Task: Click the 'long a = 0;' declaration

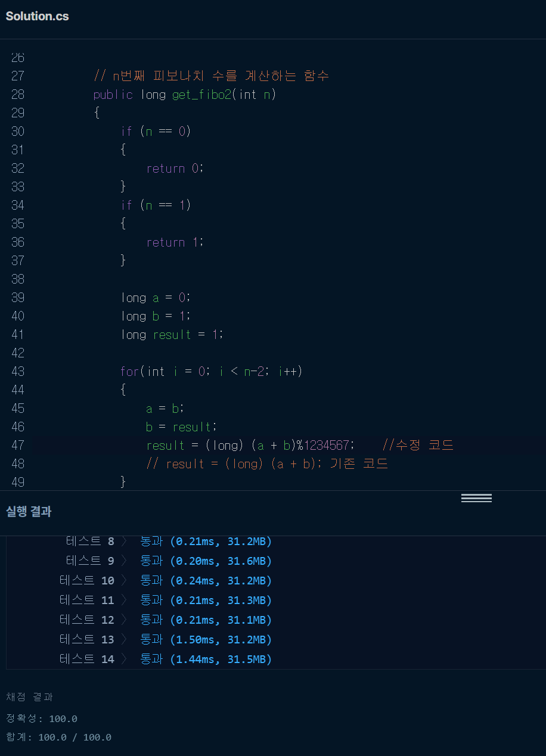Action: (155, 298)
